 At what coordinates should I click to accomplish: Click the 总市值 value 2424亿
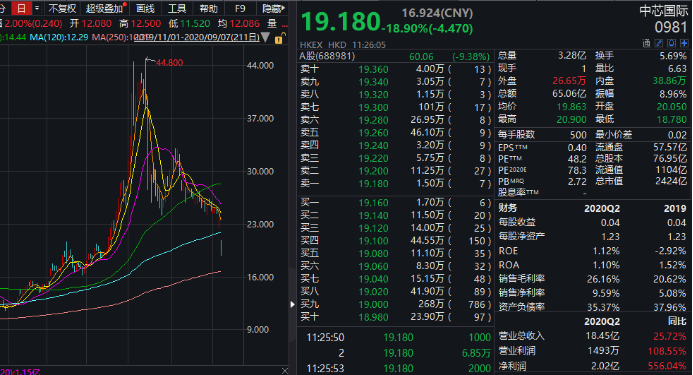click(670, 181)
